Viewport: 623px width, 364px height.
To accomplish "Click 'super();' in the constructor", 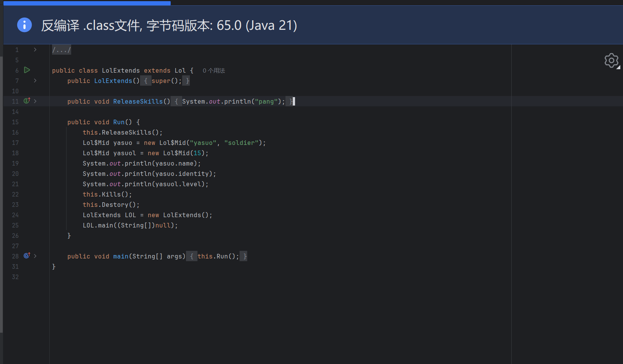I will (167, 81).
